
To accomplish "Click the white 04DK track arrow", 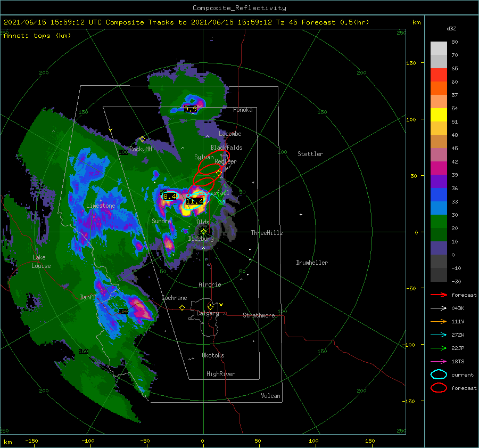I will pyautogui.click(x=439, y=308).
